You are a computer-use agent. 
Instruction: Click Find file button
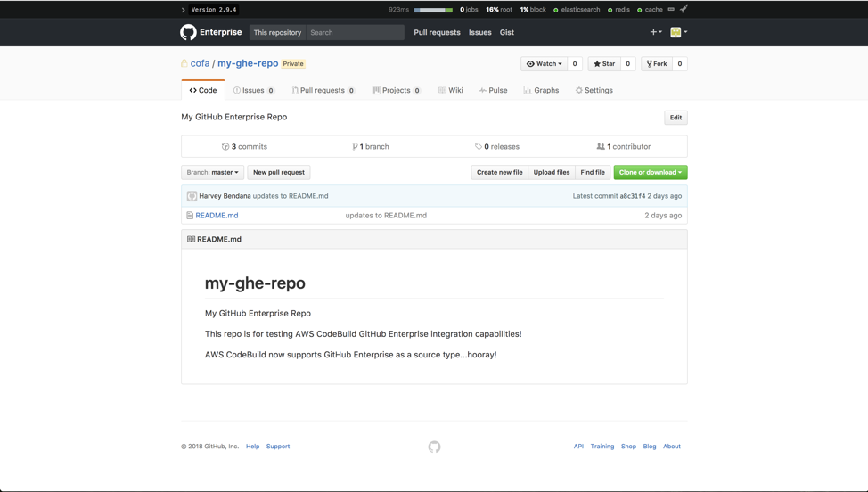[593, 172]
